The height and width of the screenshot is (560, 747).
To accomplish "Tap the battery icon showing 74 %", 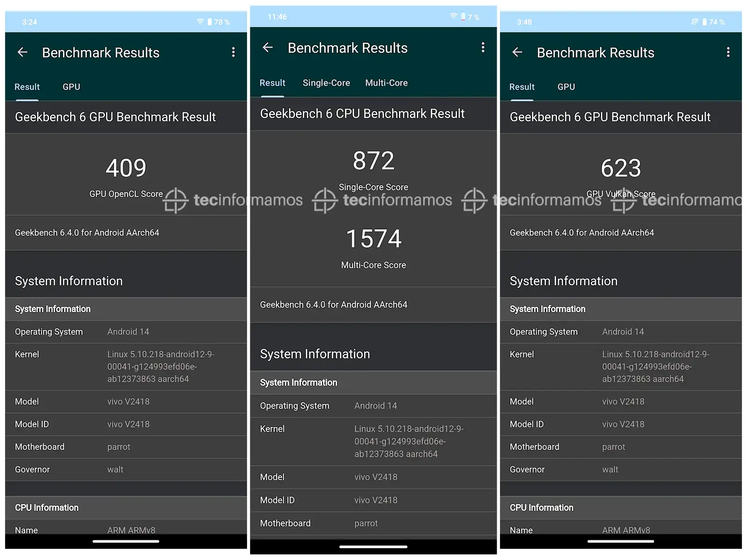I will pyautogui.click(x=705, y=21).
